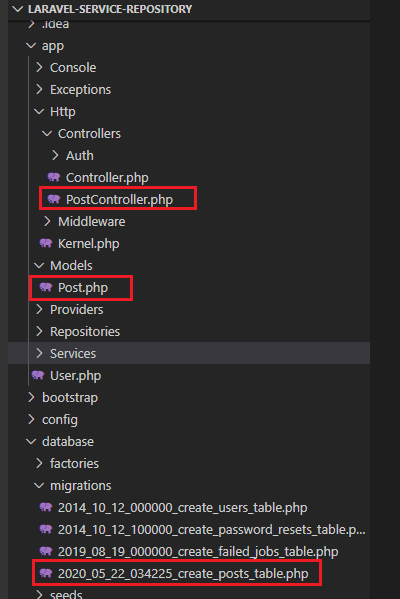Screen dimensions: 400x599
Task: Select the highlighted Services folder
Action: (x=189, y=353)
